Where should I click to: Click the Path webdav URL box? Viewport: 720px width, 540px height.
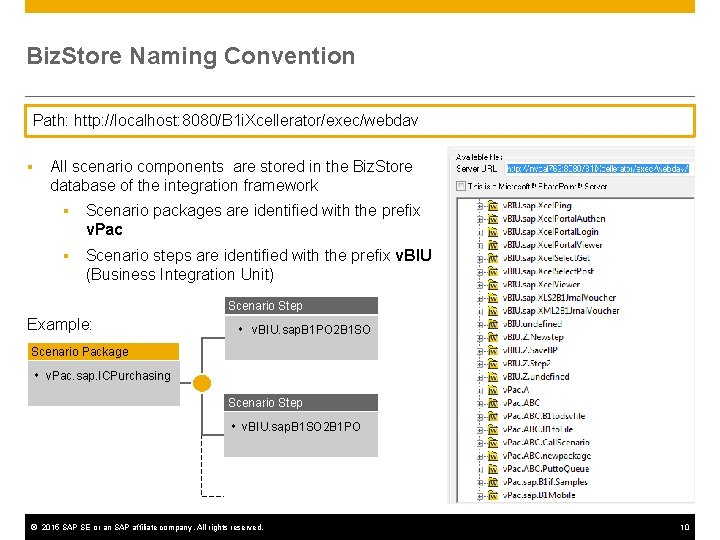(360, 121)
